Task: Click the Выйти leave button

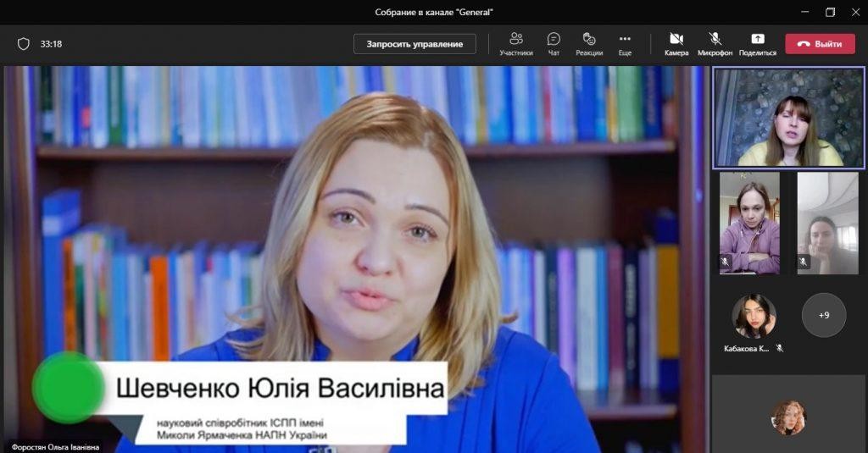Action: click(820, 44)
